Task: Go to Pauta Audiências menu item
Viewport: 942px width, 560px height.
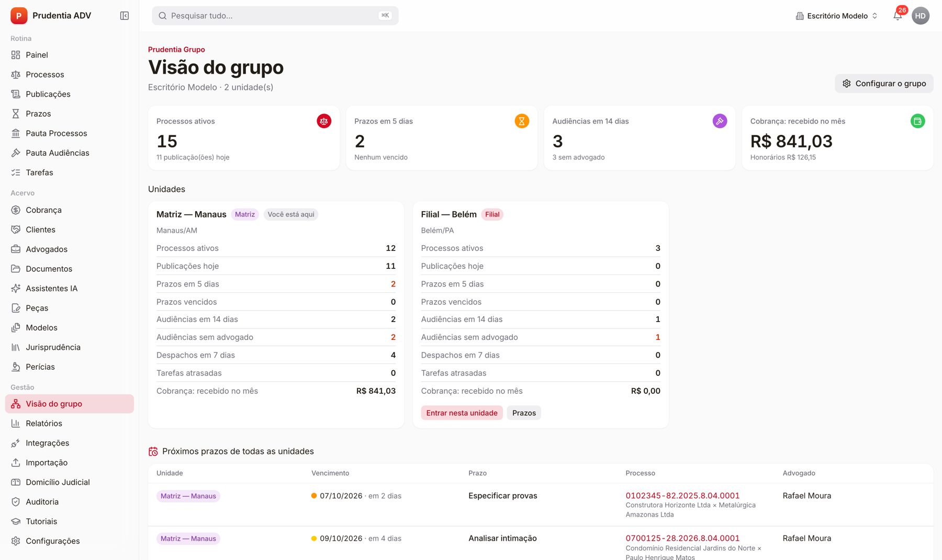Action: click(70, 153)
